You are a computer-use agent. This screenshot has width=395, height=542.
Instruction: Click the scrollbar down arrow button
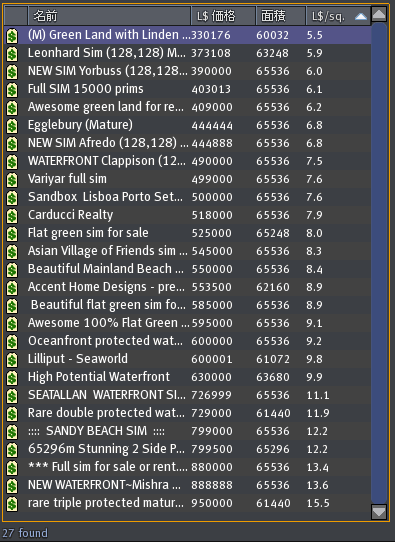coord(379,512)
